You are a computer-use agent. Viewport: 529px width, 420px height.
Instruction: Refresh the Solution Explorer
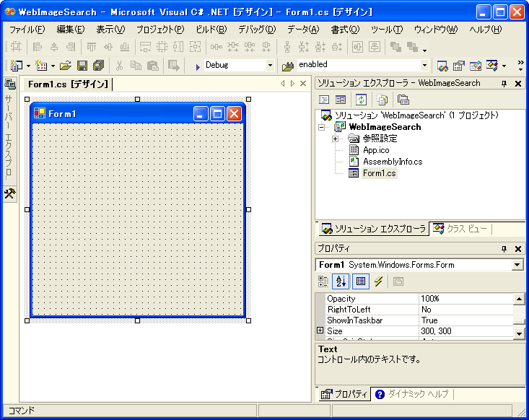click(362, 100)
